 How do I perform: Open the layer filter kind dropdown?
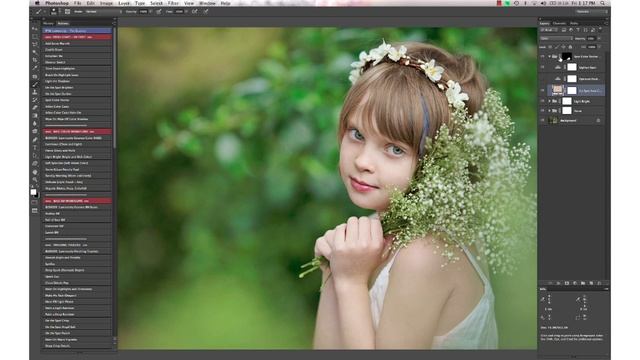coord(549,30)
